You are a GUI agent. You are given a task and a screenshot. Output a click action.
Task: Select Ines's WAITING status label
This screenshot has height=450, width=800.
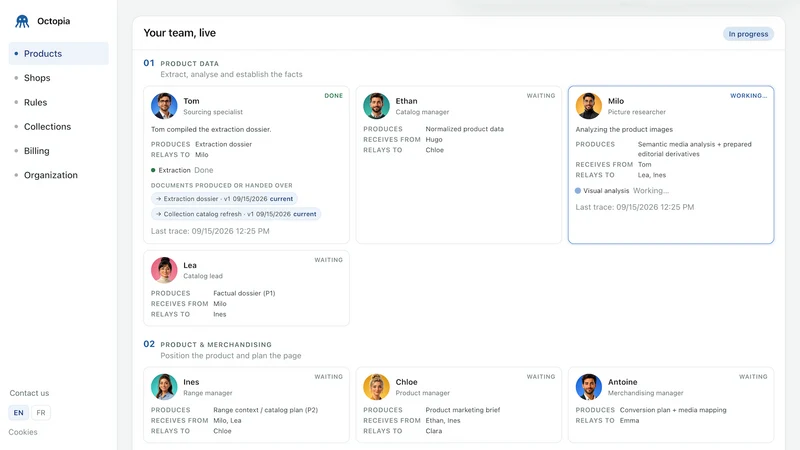click(329, 377)
